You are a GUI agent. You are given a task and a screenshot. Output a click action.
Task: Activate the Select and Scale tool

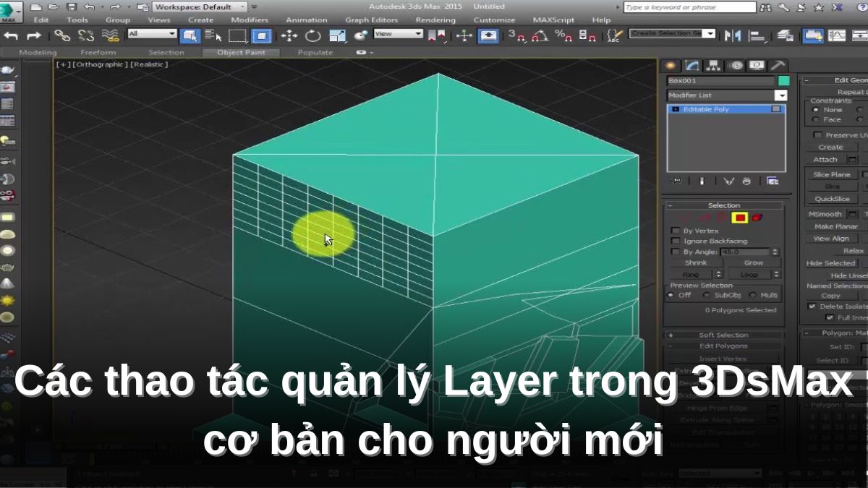point(337,35)
